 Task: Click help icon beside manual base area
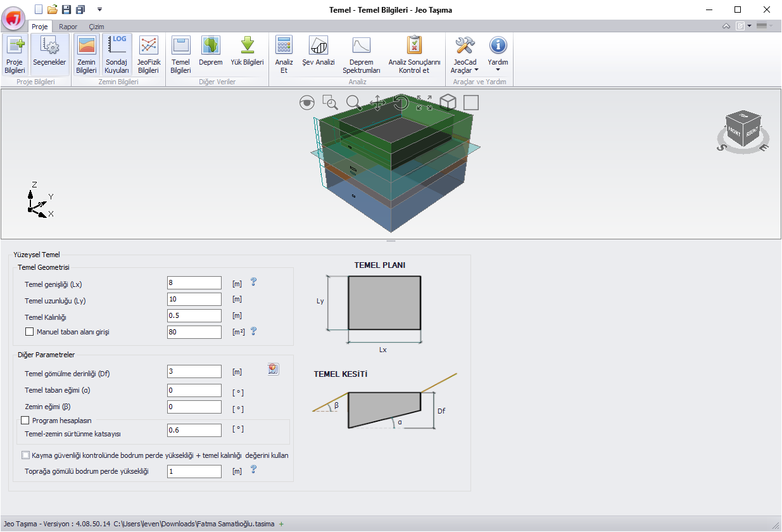pos(253,331)
